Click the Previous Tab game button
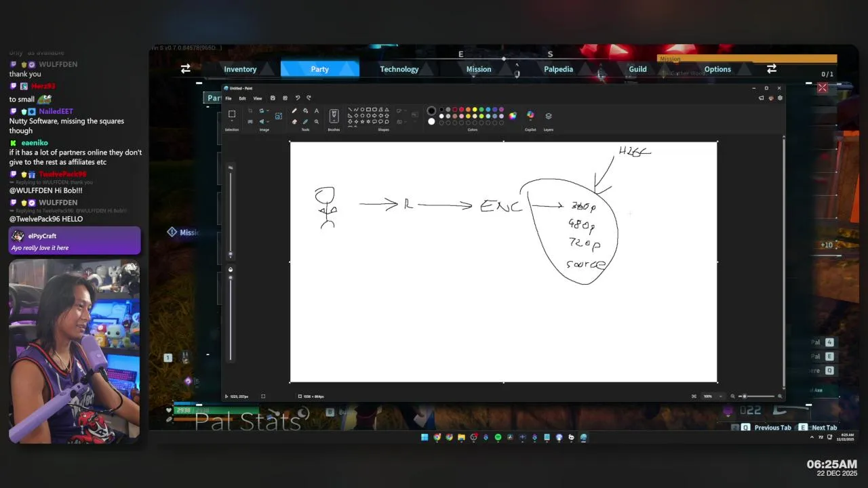868x488 pixels. point(766,428)
